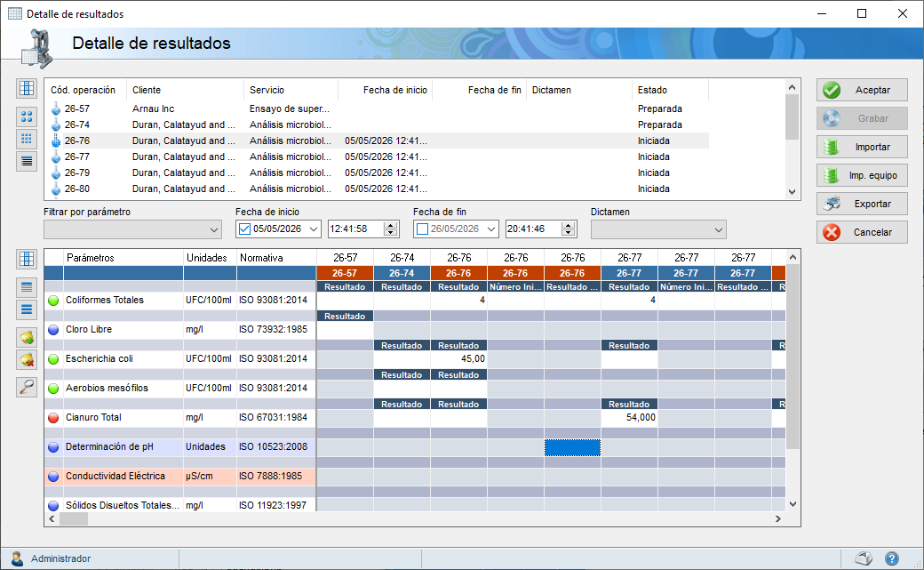The image size is (924, 570).
Task: Open the Fecha de fin date picker arrow
Action: coord(490,229)
